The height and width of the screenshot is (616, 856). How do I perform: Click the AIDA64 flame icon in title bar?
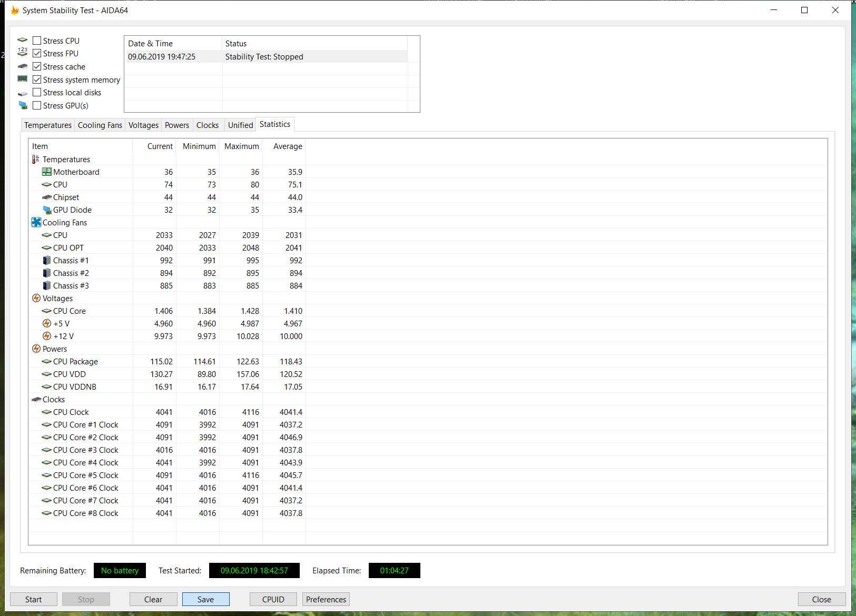(15, 10)
